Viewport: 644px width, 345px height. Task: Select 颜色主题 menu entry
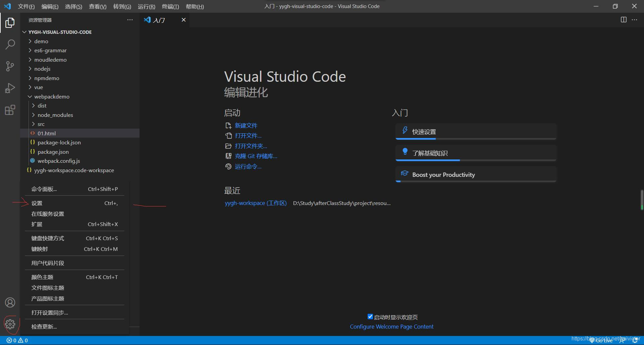(74, 277)
